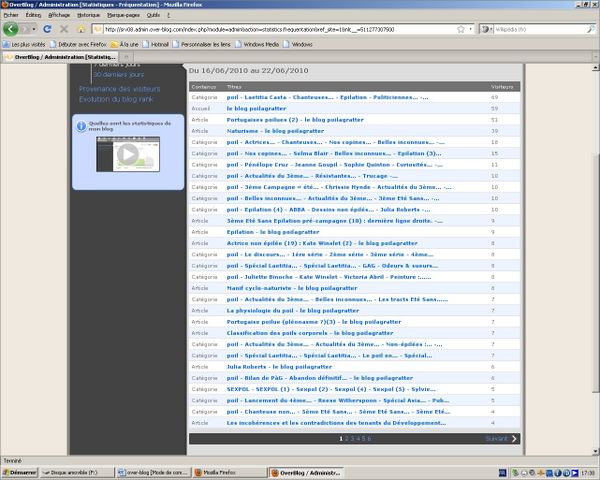Go to results page 6
This screenshot has width=600, height=480.
click(369, 439)
